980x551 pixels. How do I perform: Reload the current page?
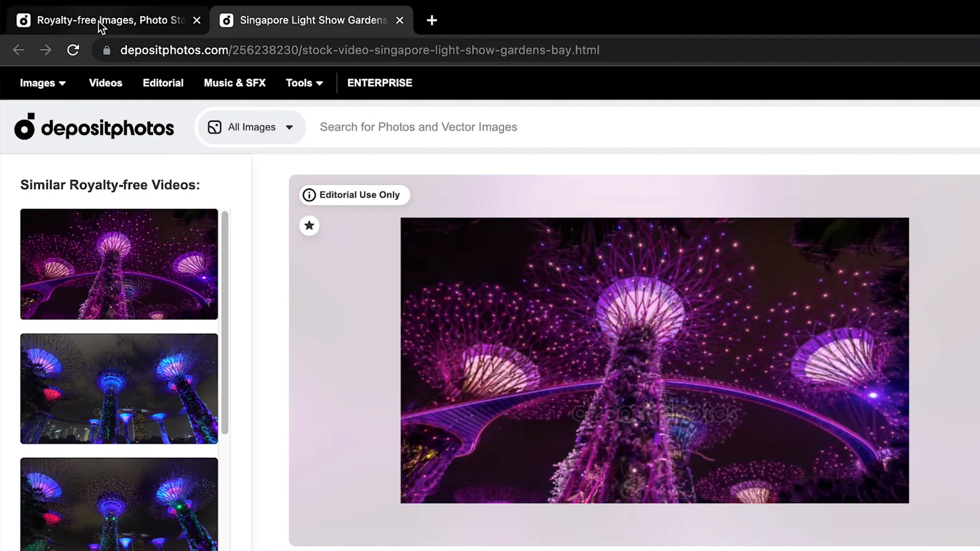point(73,50)
